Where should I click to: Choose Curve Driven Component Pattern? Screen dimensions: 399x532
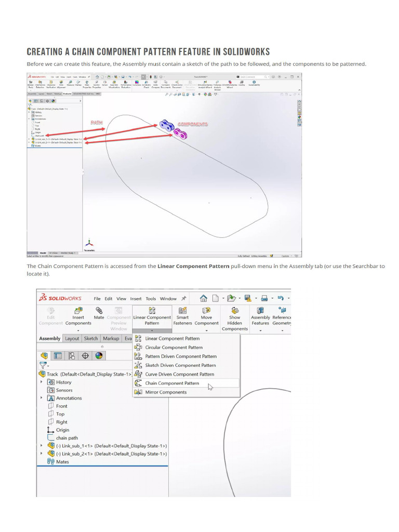(x=186, y=374)
